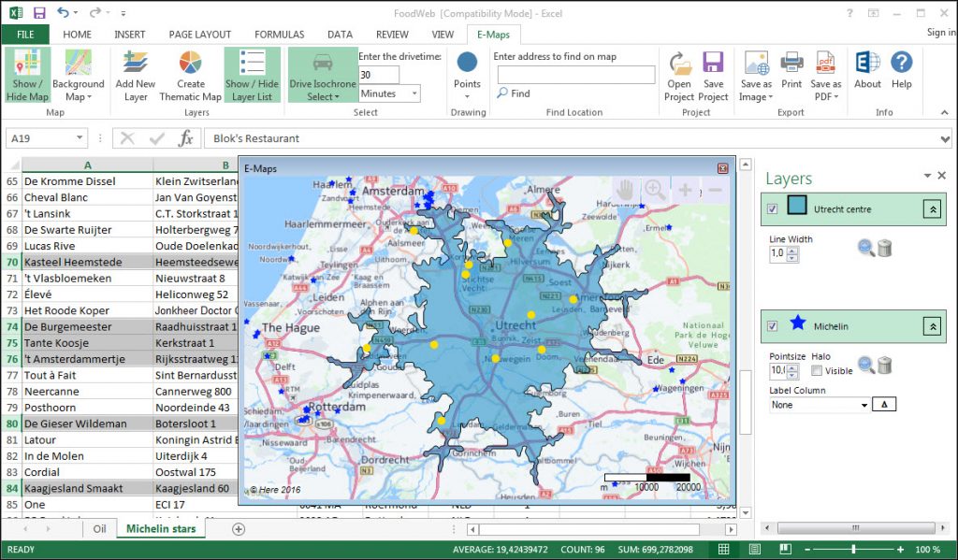Toggle the Show / Hide Map button

click(x=27, y=75)
